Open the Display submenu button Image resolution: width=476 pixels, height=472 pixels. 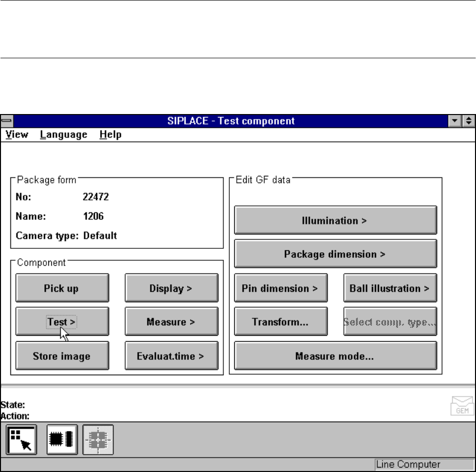[172, 288]
